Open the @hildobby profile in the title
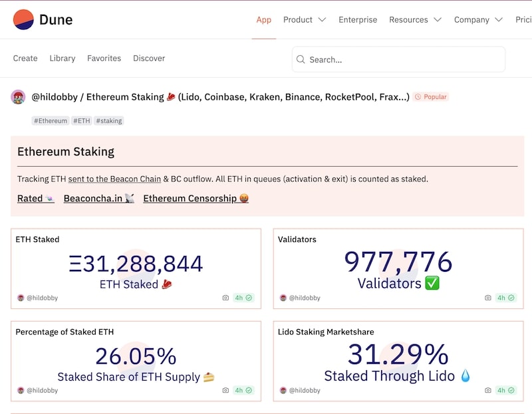532x414 pixels. [x=55, y=97]
